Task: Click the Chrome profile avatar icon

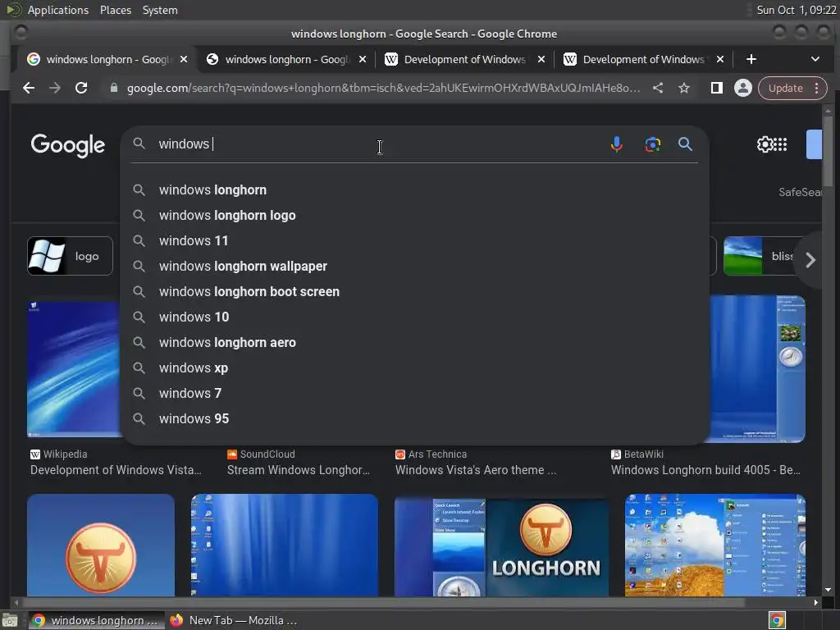Action: [743, 88]
